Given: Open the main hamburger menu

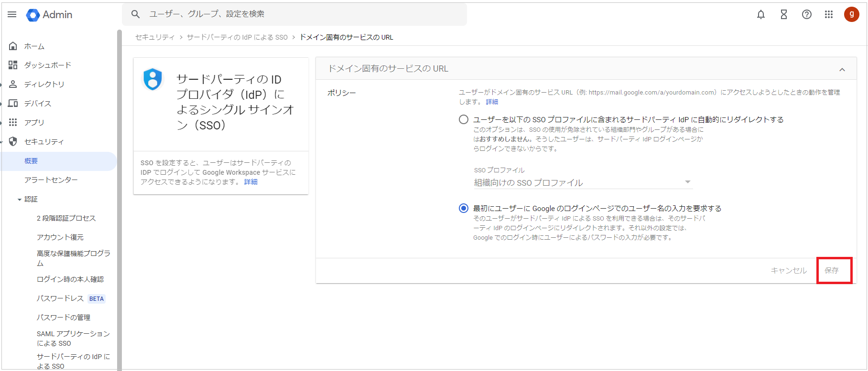Looking at the screenshot, I should tap(12, 14).
